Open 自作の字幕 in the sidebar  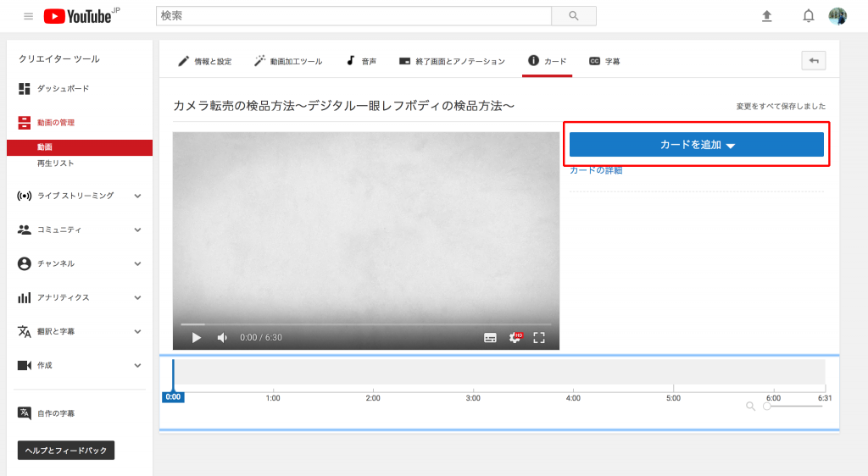point(55,413)
